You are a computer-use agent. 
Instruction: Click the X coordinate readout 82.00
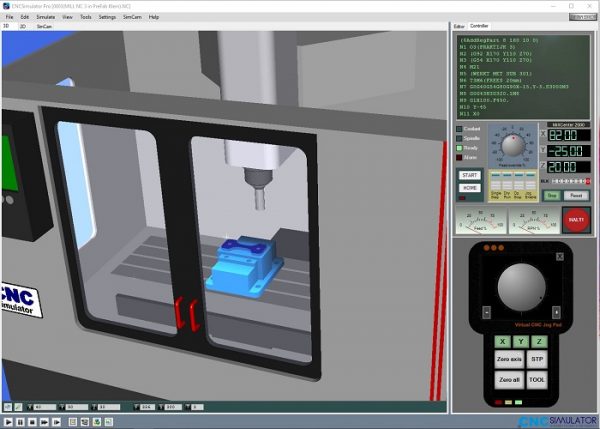pyautogui.click(x=569, y=135)
